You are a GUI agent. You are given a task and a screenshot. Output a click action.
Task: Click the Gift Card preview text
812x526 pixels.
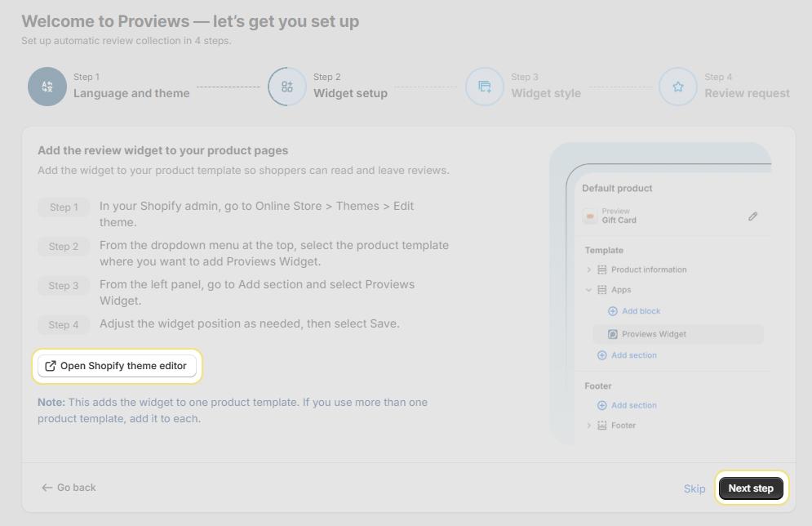coord(619,221)
